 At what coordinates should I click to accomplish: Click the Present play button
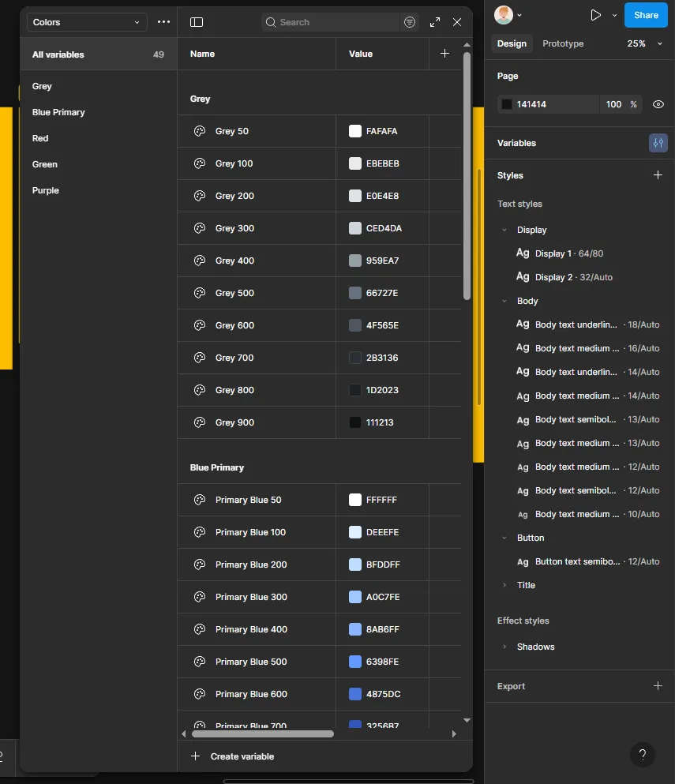pyautogui.click(x=596, y=15)
